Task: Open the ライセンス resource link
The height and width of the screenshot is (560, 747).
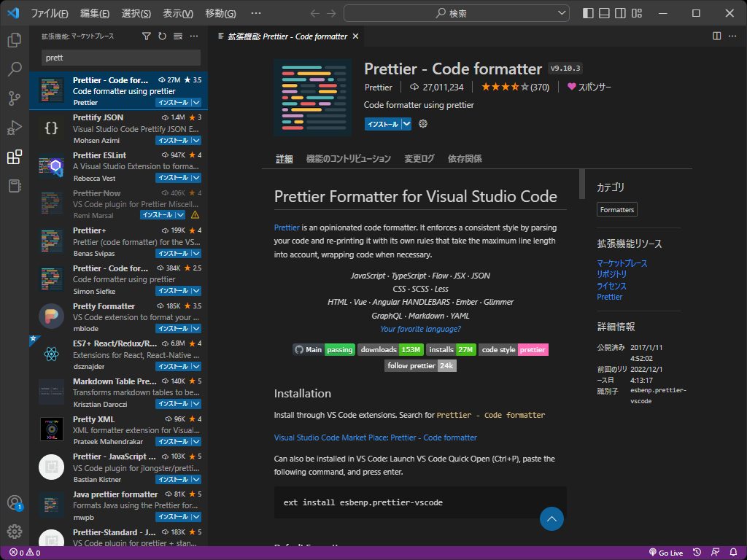Action: (612, 286)
